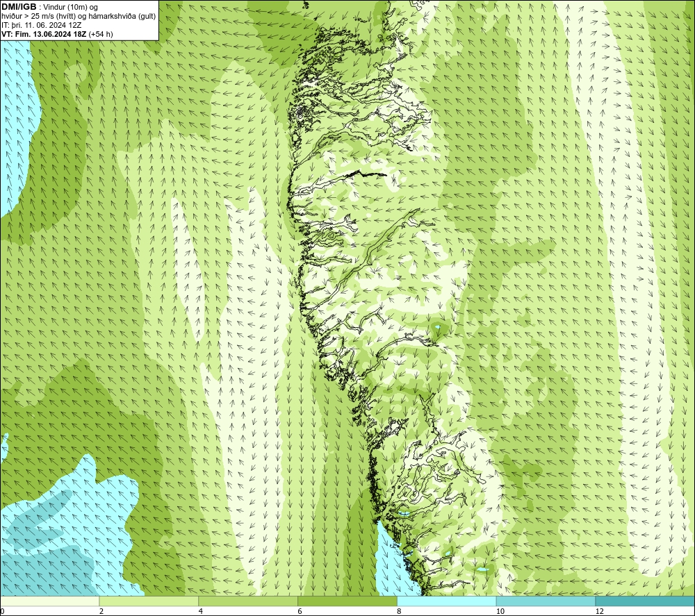695x616 pixels.
Task: Click the scale label '0'
Action: tap(2, 611)
